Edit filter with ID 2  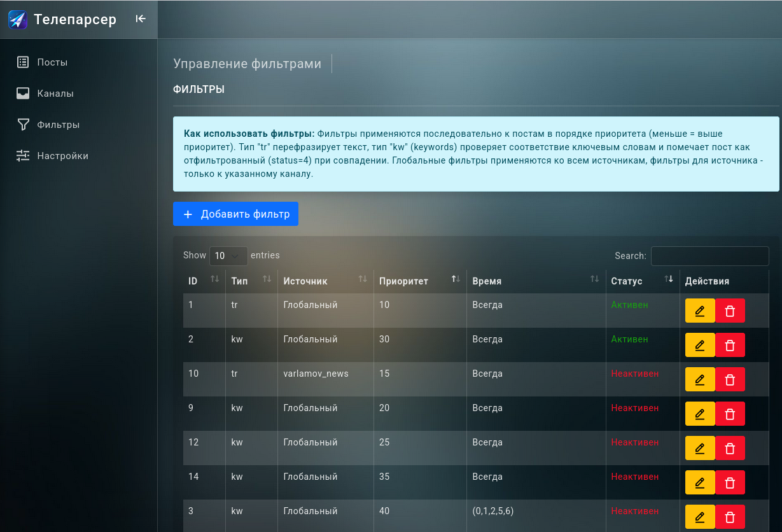[700, 345]
